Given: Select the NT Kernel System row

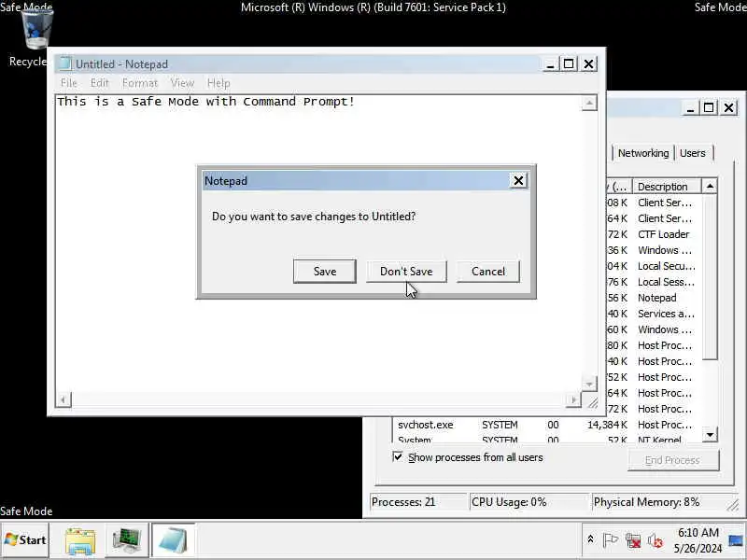Looking at the screenshot, I should [x=548, y=439].
